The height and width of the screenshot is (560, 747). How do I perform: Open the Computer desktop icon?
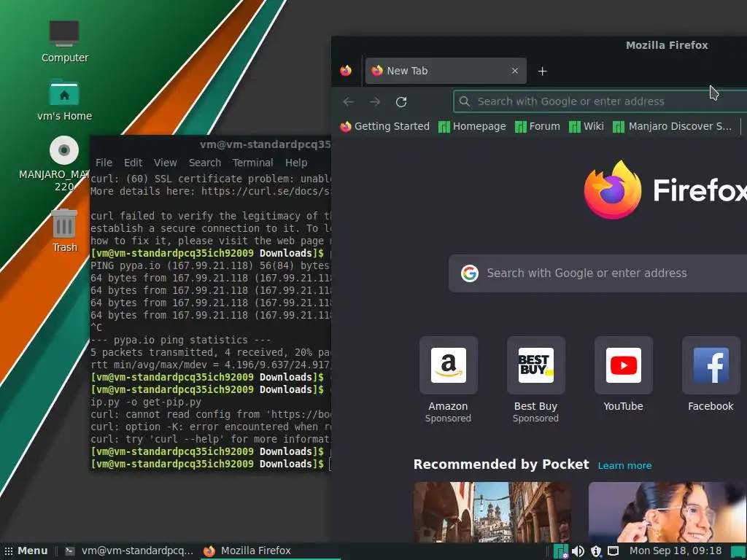point(64,41)
